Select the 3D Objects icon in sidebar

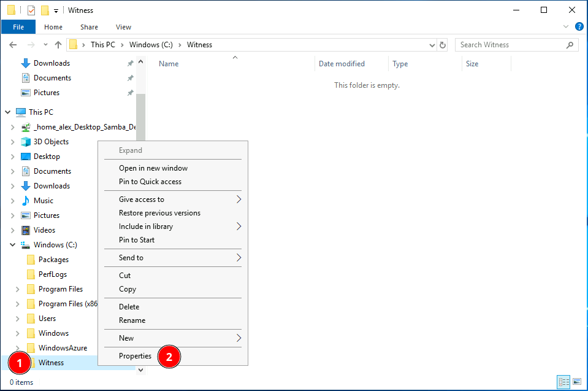click(26, 142)
